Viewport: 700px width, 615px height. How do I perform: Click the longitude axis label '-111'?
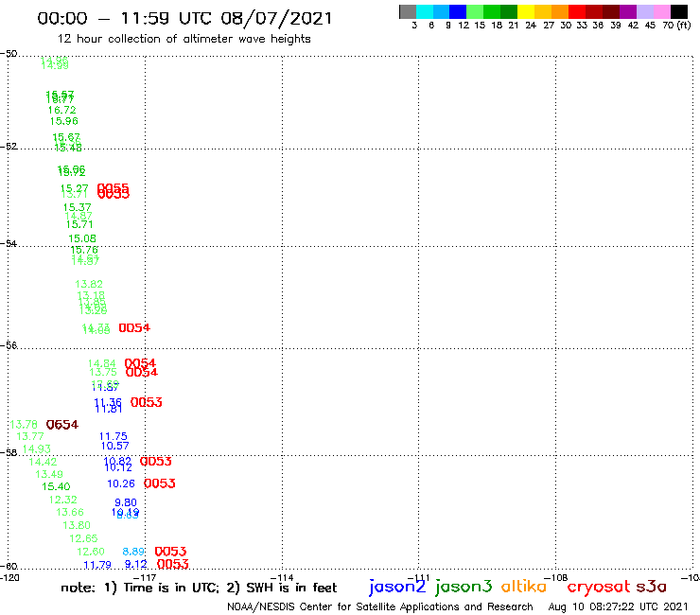click(418, 578)
